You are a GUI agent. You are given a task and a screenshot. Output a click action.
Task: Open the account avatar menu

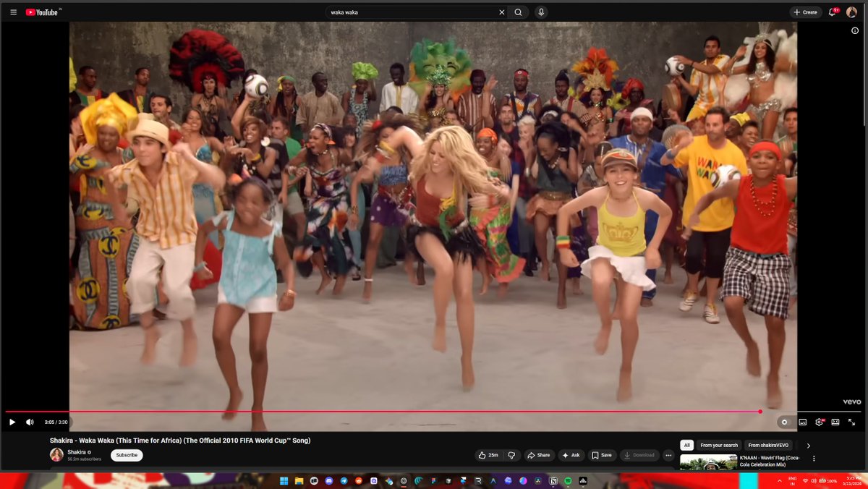(851, 12)
